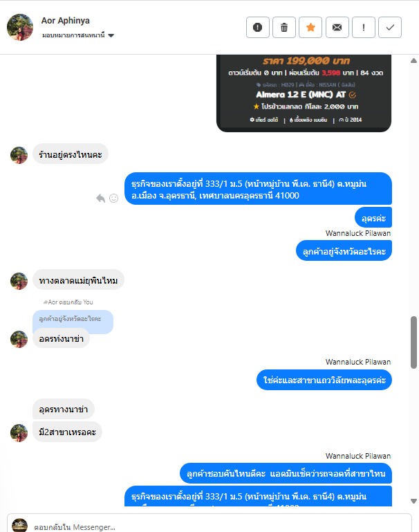Click the page avatar beside reply box

coord(19,525)
